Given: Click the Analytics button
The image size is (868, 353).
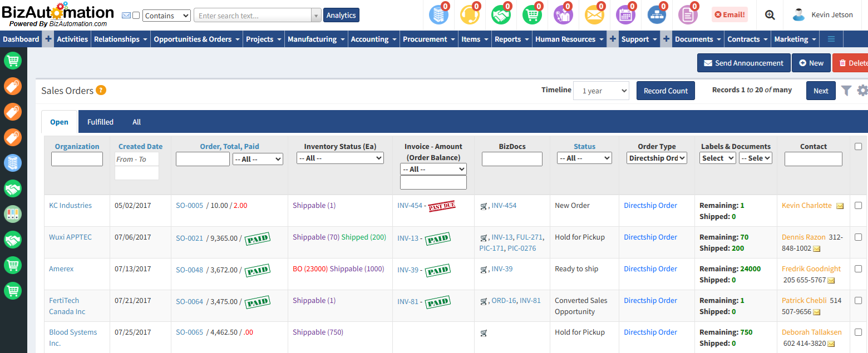Looking at the screenshot, I should (x=341, y=15).
